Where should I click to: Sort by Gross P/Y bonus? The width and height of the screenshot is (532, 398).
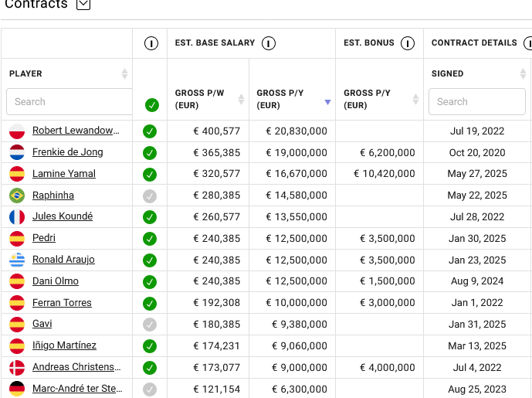click(x=415, y=99)
